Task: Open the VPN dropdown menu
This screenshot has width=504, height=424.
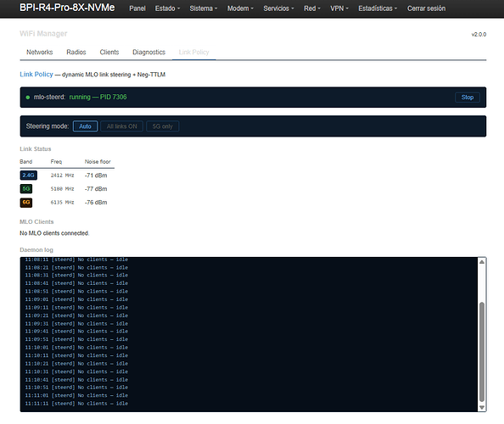Action: (339, 8)
